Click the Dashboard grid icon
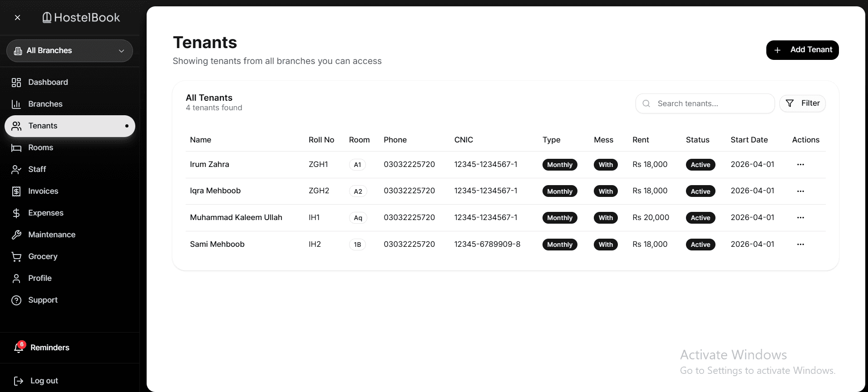This screenshot has height=392, width=868. (x=16, y=83)
